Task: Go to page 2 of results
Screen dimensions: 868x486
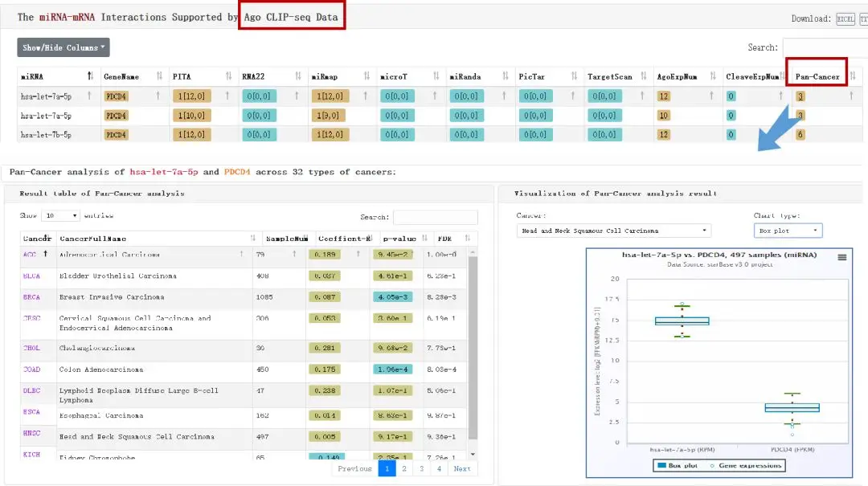Action: 404,468
